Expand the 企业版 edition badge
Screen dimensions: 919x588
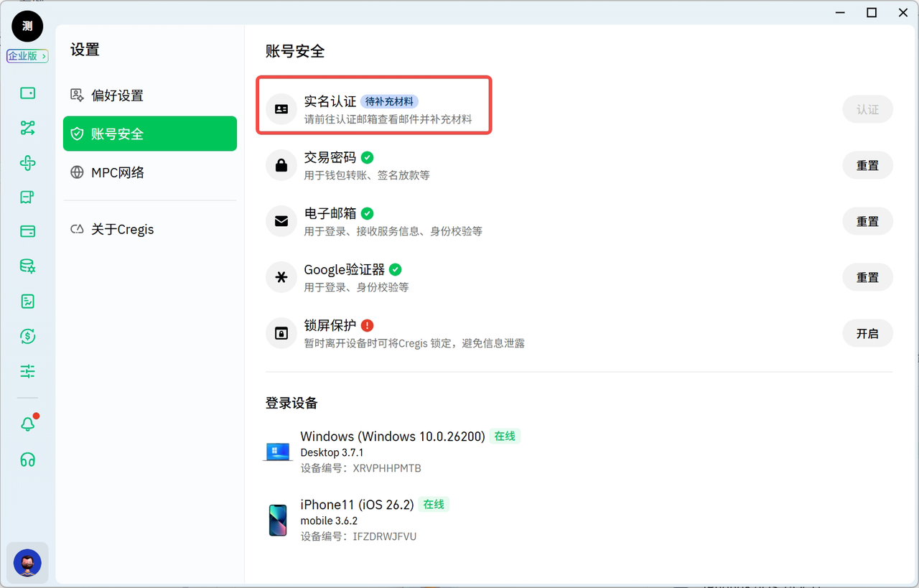tap(27, 56)
